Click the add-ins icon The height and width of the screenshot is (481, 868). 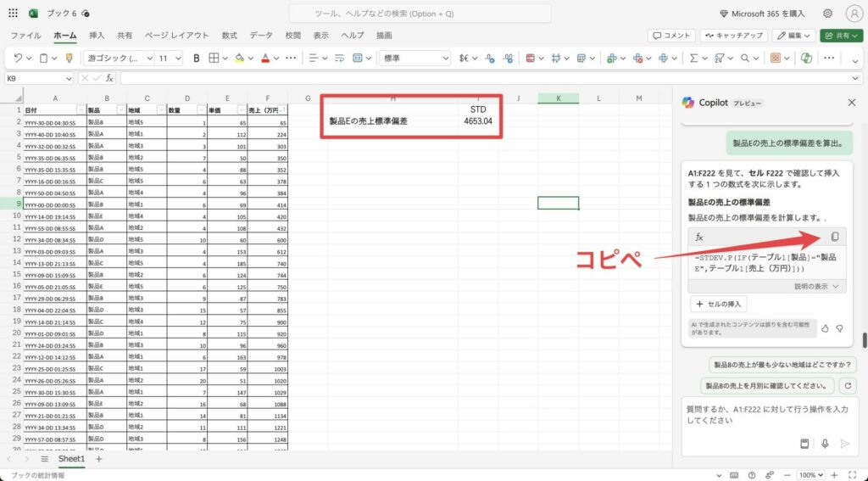coord(775,59)
